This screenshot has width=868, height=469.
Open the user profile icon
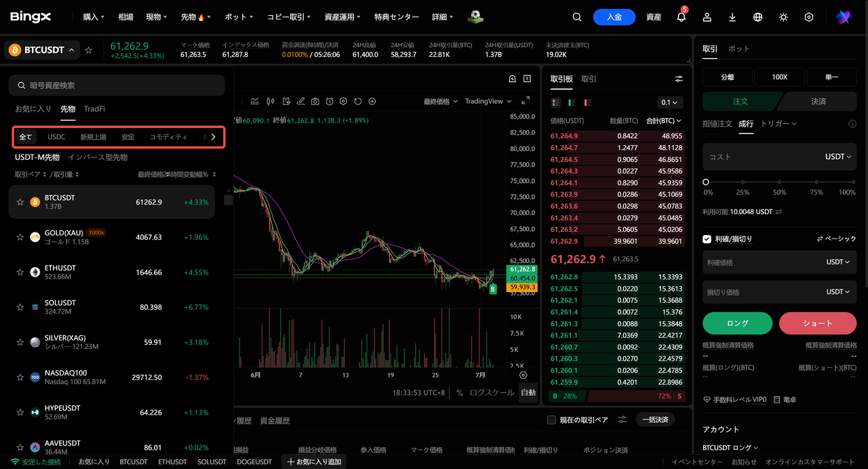[707, 17]
